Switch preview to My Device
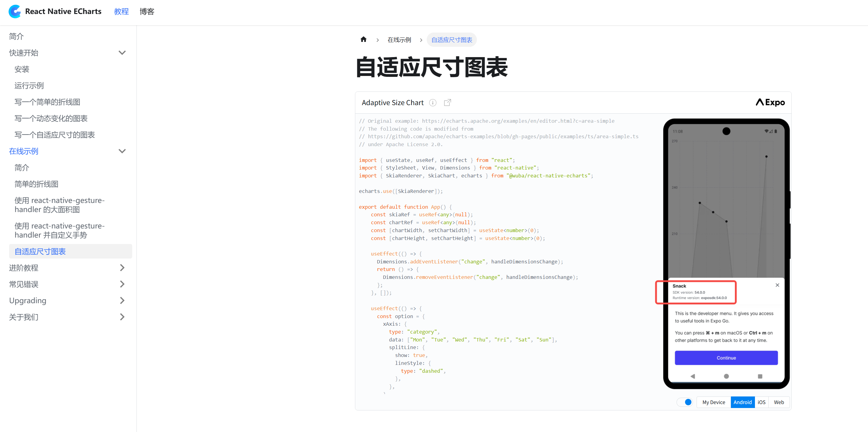 point(713,402)
